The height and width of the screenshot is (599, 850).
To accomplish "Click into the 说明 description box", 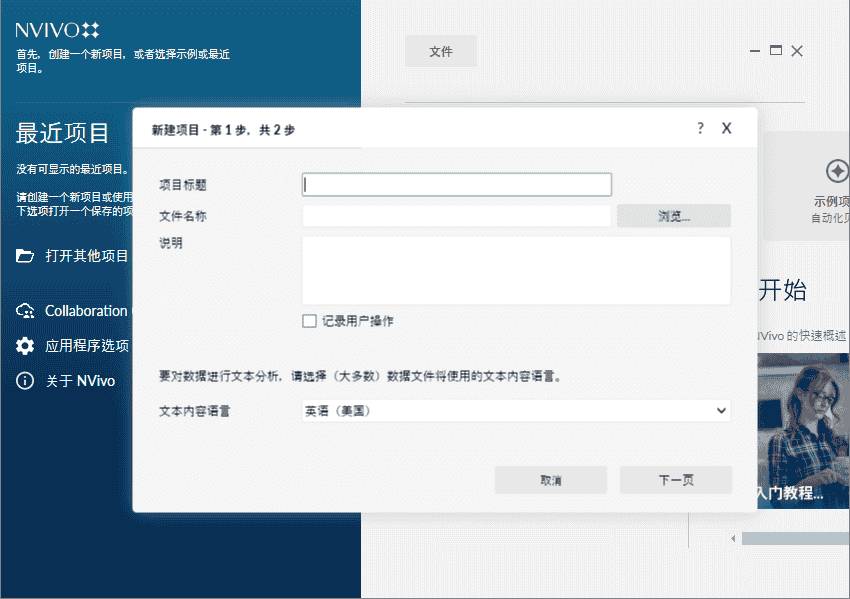I will (516, 270).
